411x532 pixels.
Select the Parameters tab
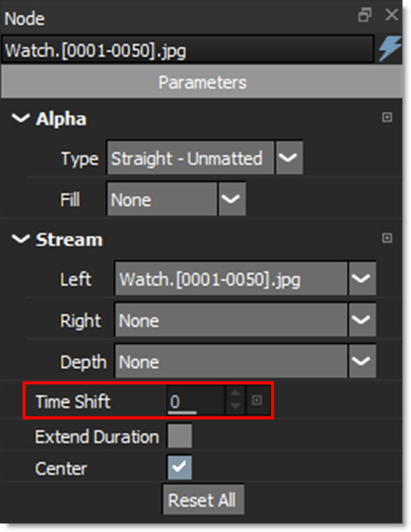(x=202, y=83)
